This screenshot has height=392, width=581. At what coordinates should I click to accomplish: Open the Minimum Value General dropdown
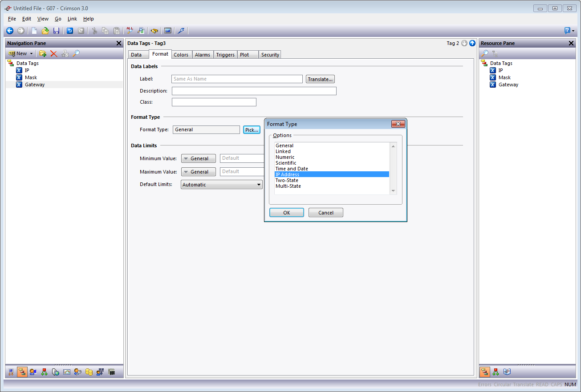click(199, 158)
